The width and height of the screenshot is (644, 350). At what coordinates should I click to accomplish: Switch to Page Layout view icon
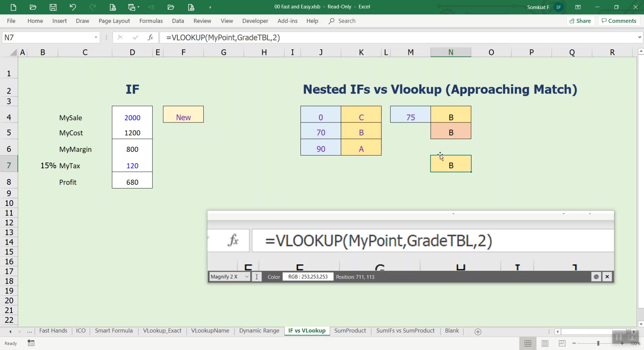pyautogui.click(x=545, y=343)
